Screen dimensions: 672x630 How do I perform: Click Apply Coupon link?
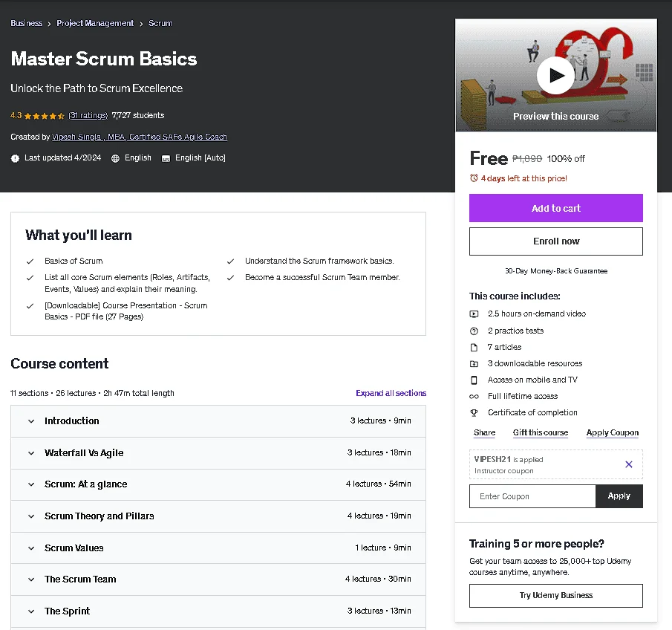(613, 432)
